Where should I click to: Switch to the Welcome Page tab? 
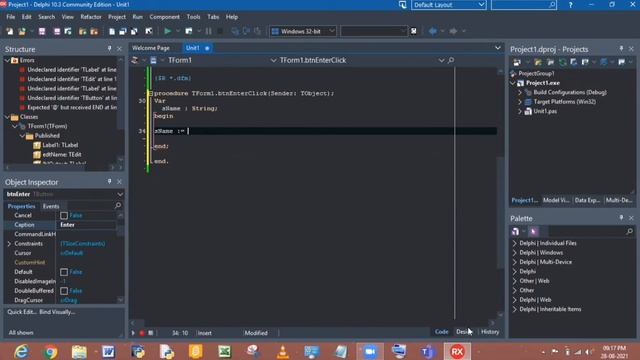151,48
